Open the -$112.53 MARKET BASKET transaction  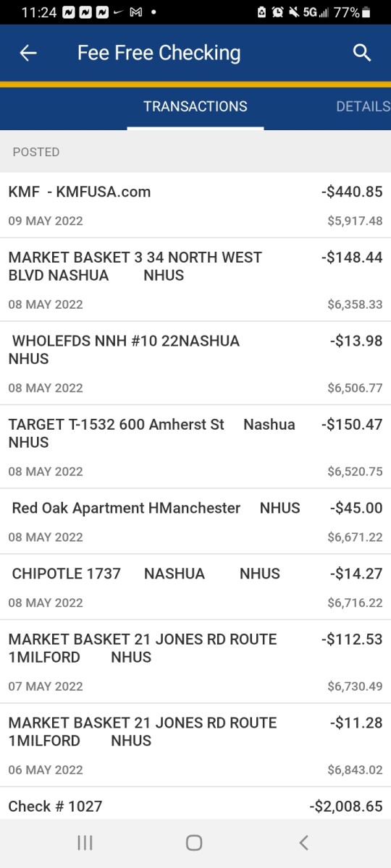tap(195, 662)
